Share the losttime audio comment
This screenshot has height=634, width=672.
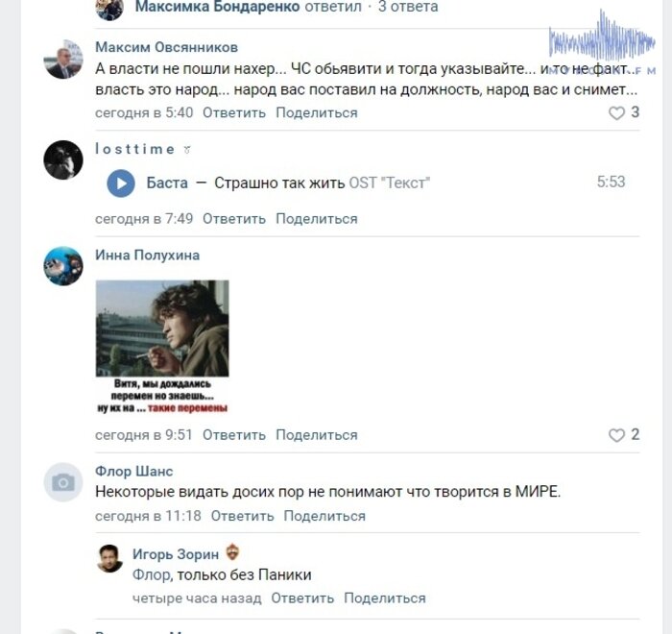pos(316,219)
